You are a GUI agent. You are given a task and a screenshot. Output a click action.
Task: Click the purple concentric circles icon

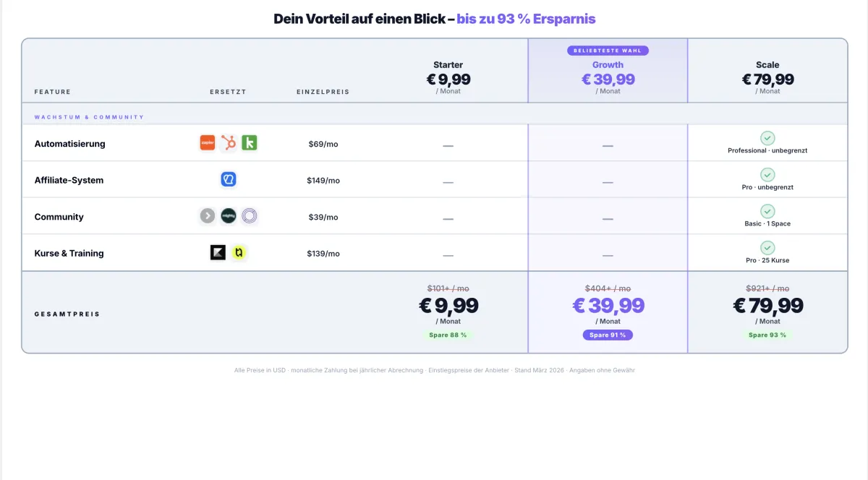(x=250, y=215)
